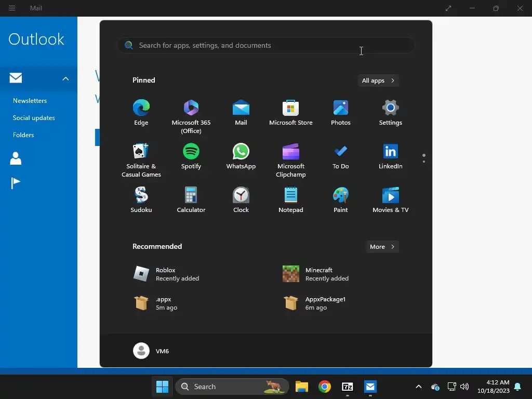Open Edge from pinned apps
This screenshot has height=399, width=532.
click(141, 113)
